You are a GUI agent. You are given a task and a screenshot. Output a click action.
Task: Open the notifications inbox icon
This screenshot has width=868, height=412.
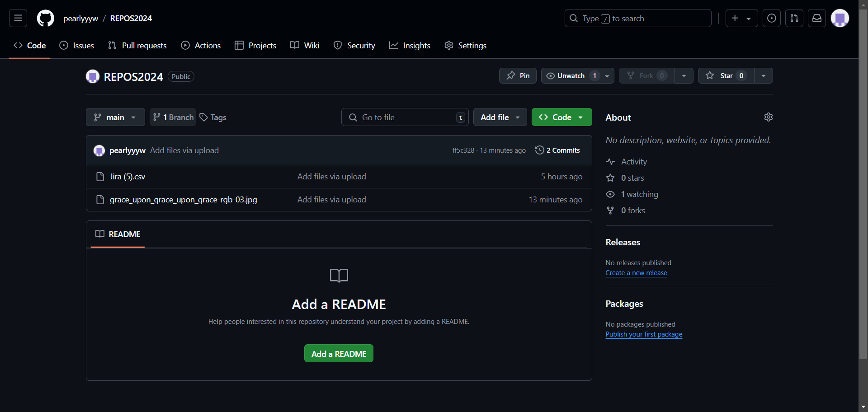pyautogui.click(x=816, y=18)
